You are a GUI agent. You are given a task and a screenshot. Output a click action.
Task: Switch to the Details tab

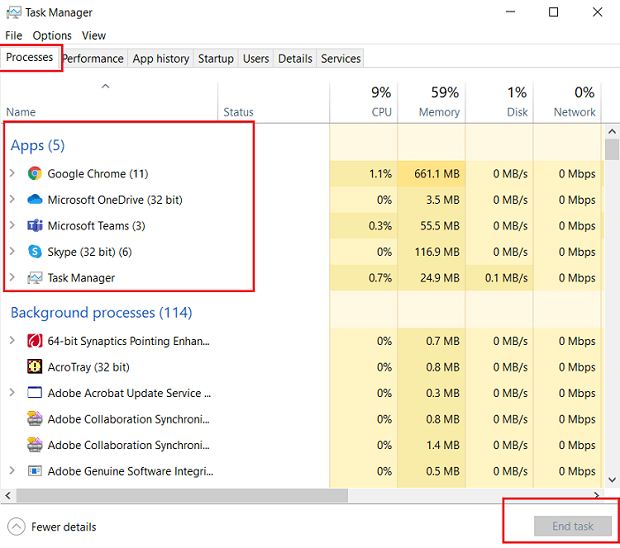(x=295, y=59)
